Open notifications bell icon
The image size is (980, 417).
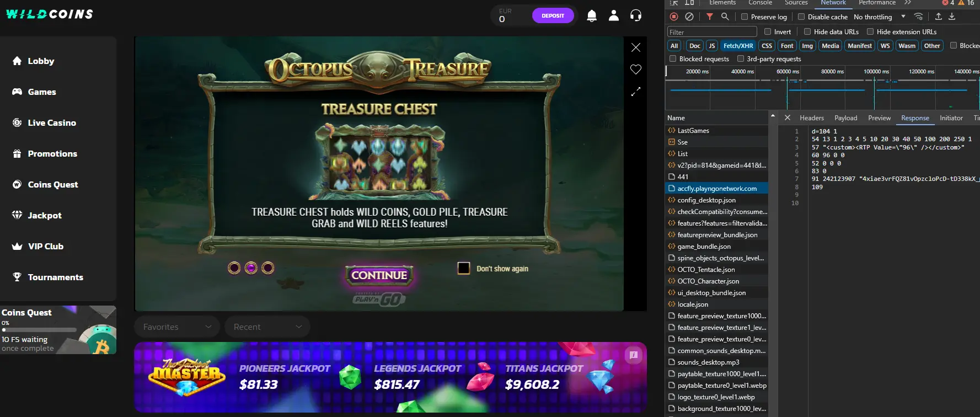coord(592,15)
